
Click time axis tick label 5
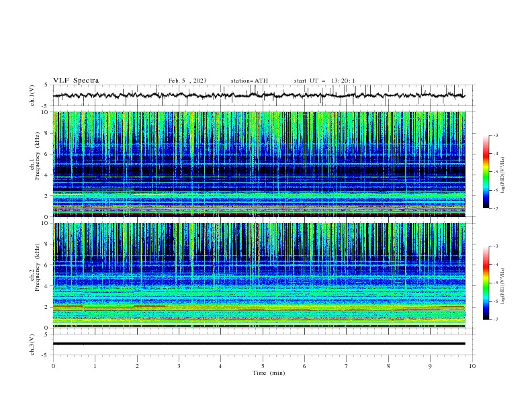[263, 366]
